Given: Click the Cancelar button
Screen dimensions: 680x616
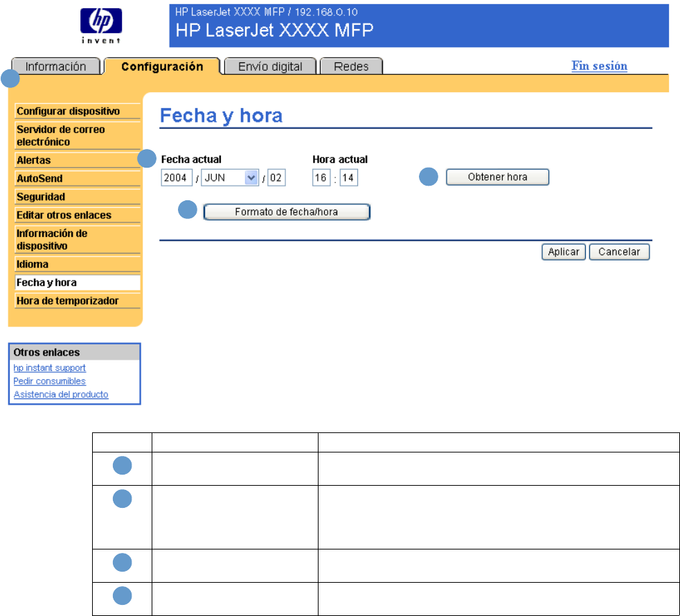Looking at the screenshot, I should [619, 252].
